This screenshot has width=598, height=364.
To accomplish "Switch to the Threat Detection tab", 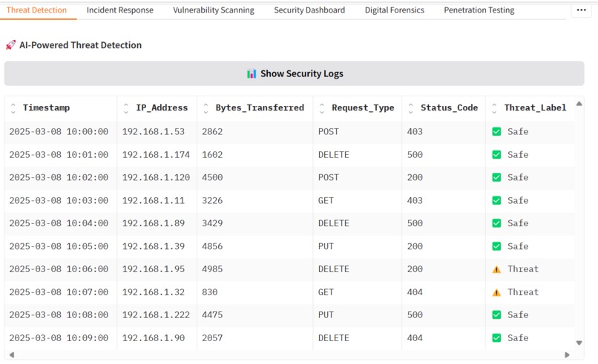I will coord(36,10).
